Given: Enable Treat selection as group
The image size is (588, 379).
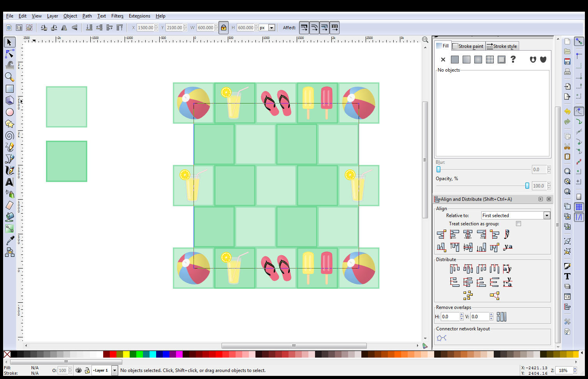Looking at the screenshot, I should 518,223.
